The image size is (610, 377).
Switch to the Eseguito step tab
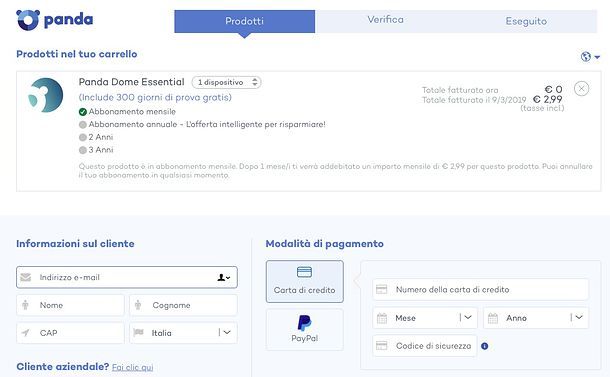(526, 21)
